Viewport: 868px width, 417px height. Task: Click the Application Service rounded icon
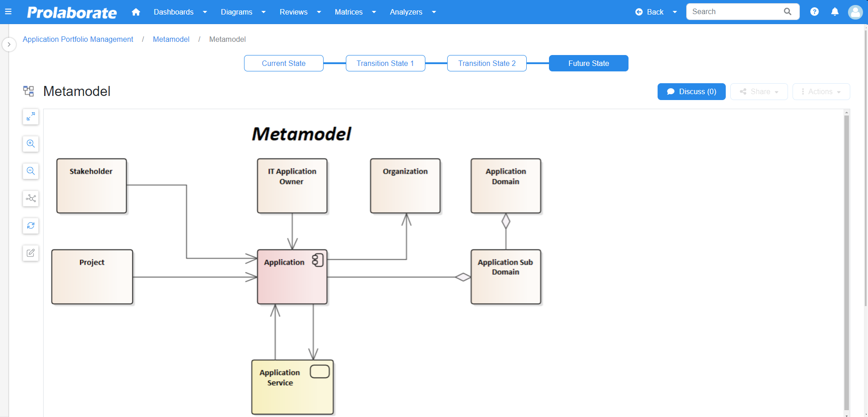(319, 372)
